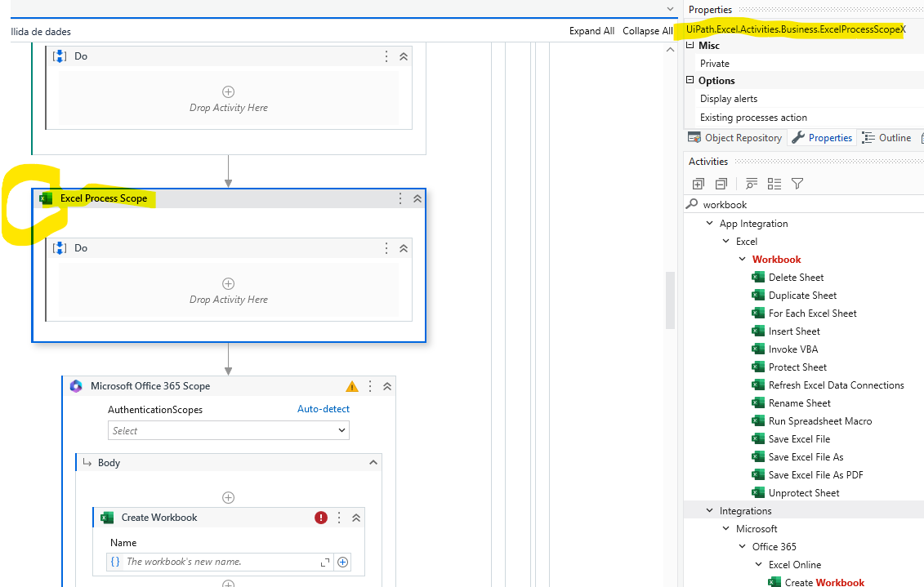Add activity inside Excel Process Scope Do
This screenshot has height=587, width=924.
[228, 284]
